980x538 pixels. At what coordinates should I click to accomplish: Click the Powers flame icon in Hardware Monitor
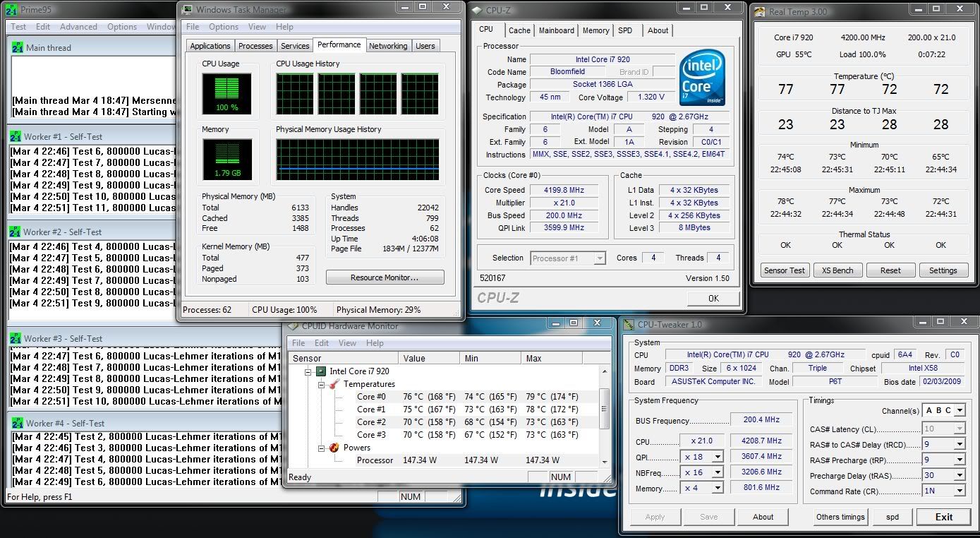coord(334,447)
